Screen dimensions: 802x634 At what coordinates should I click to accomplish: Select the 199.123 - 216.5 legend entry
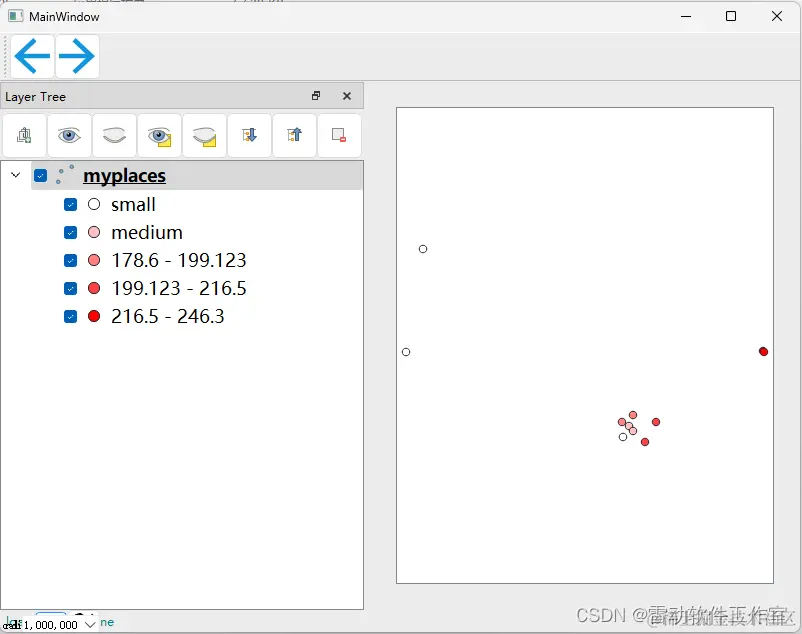click(179, 288)
